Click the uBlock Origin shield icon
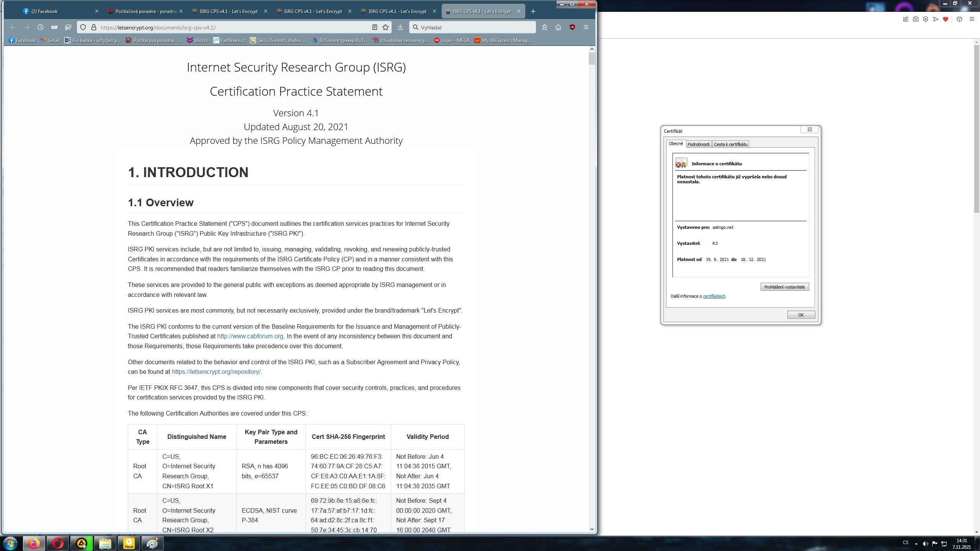 572,27
